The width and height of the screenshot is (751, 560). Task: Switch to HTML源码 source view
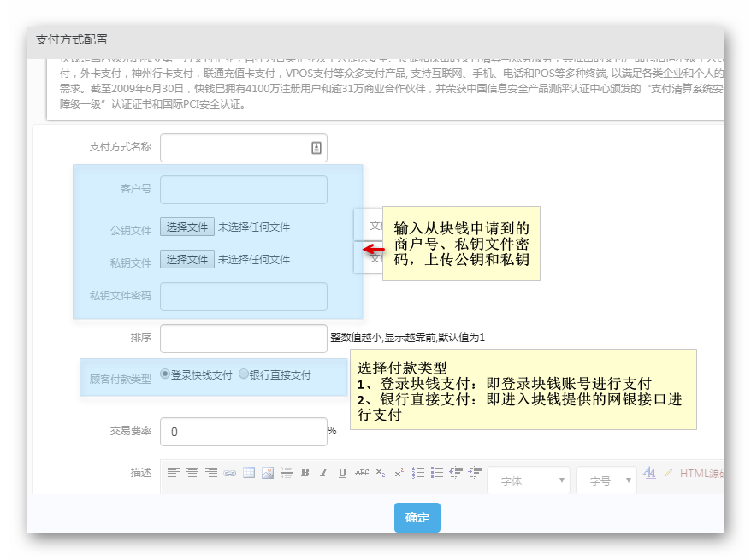click(701, 473)
